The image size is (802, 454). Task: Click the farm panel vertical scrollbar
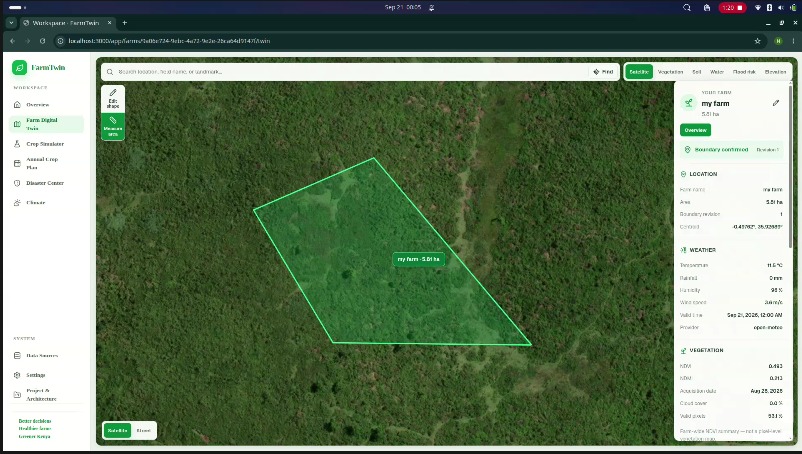tap(790, 169)
